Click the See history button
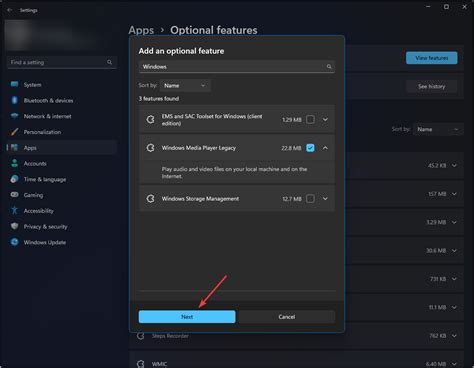474x368 pixels. point(432,86)
